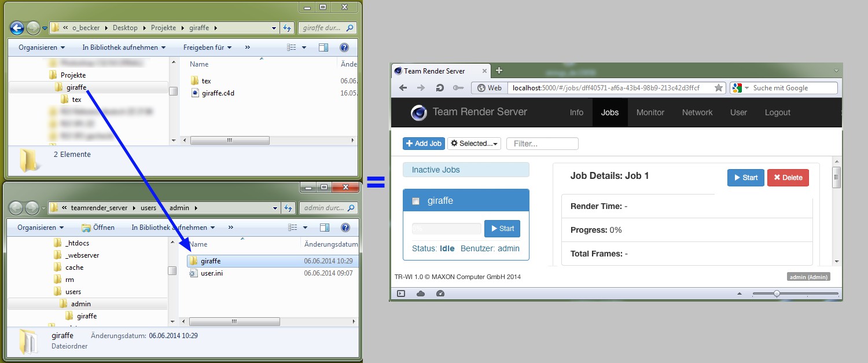868x363 pixels.
Task: Click the panel toggle icon in browser status bar
Action: coord(401,294)
